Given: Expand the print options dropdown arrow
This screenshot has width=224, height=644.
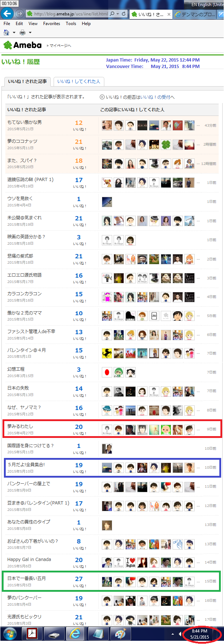Looking at the screenshot, I should click(x=30, y=33).
